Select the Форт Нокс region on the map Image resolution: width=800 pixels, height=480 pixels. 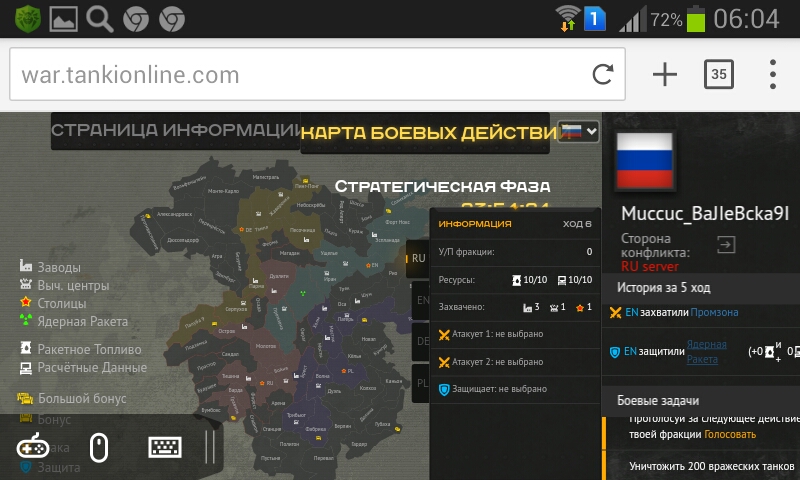pos(397,222)
